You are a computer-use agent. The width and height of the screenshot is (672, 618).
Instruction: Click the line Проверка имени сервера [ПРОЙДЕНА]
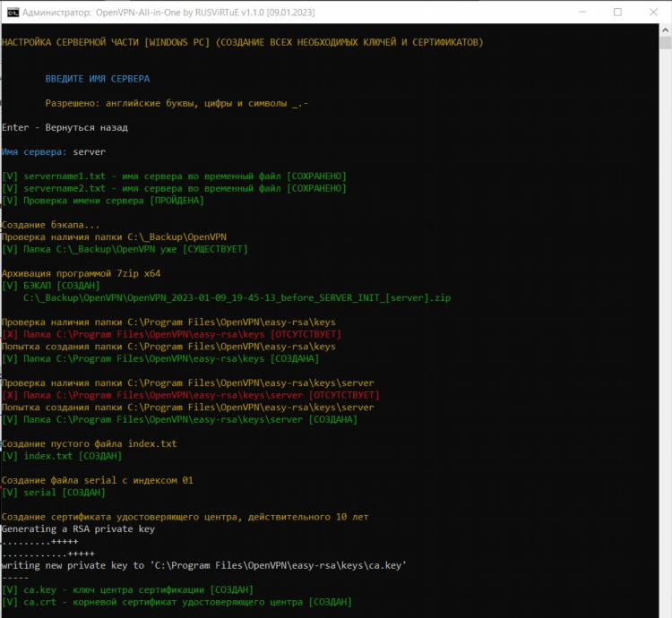click(x=103, y=201)
